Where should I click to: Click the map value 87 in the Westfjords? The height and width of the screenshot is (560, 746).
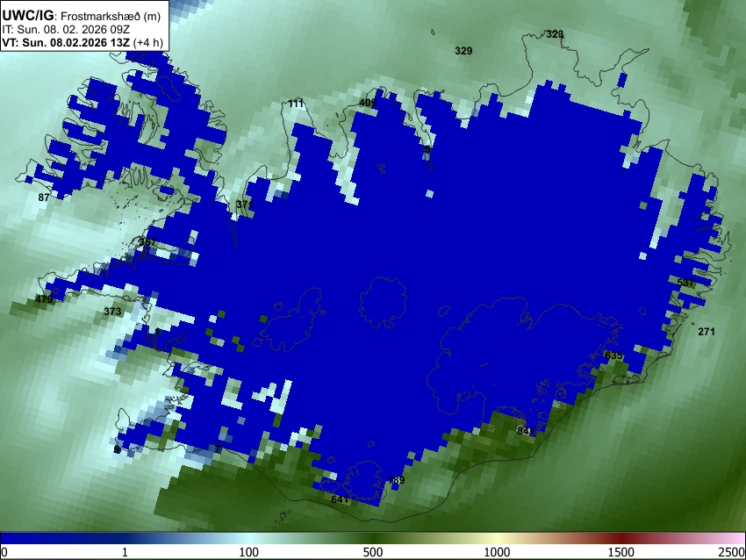click(43, 197)
